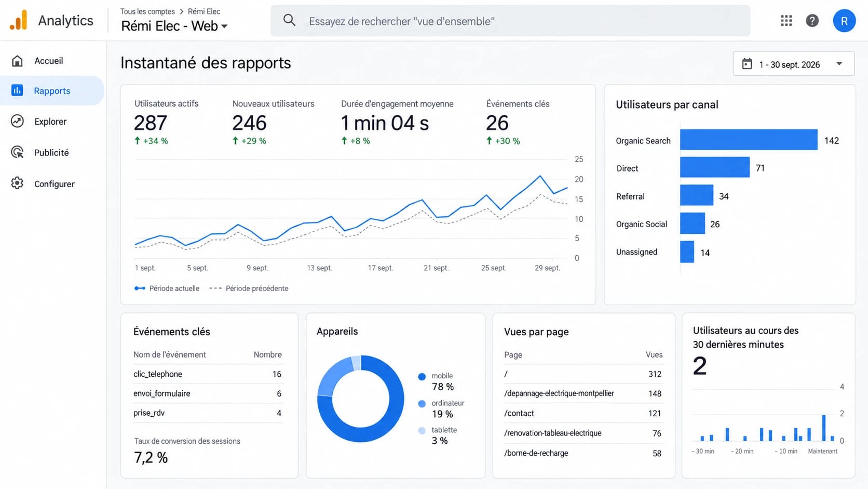Click the Unassigned channel bar
Viewport: 868px width, 489px height.
tap(687, 252)
